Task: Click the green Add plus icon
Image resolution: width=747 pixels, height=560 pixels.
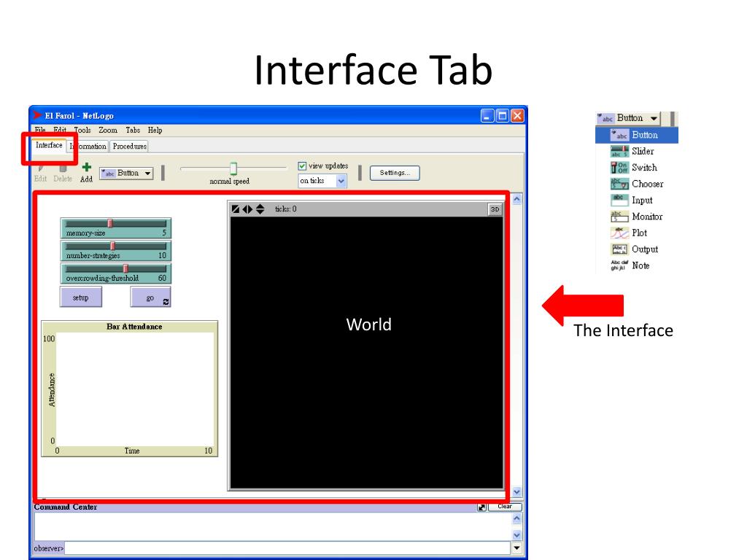Action: pos(86,167)
